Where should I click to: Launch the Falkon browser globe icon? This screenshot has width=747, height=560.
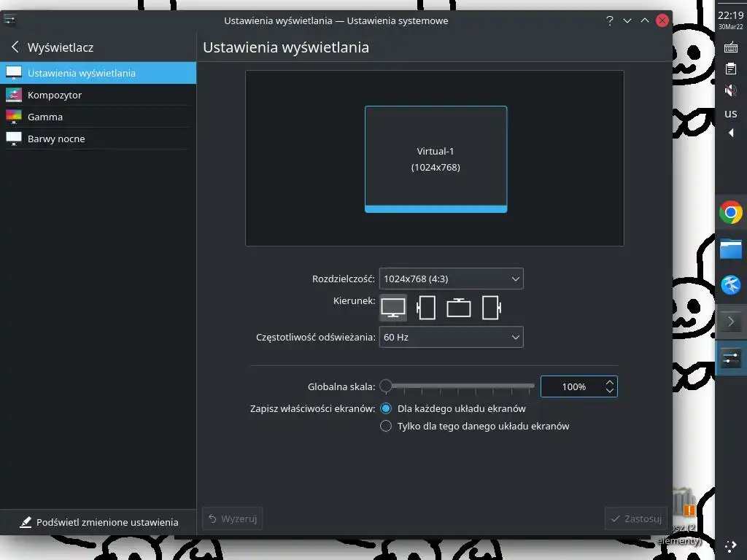(x=731, y=285)
